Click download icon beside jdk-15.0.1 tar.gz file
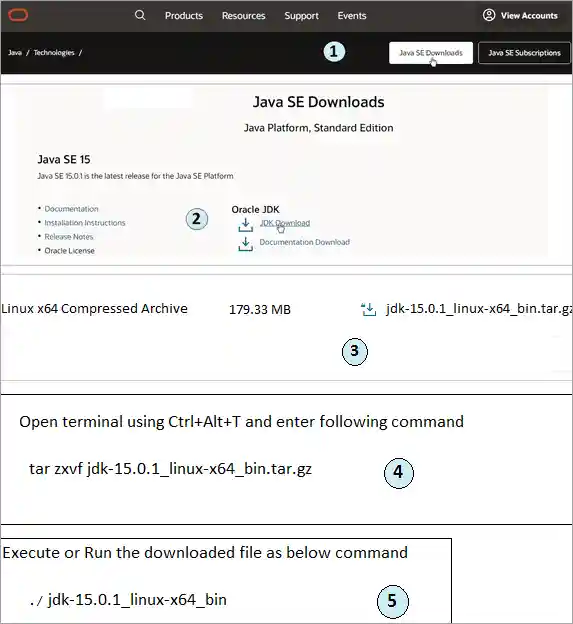Screen dimensions: 573x624 [368, 309]
